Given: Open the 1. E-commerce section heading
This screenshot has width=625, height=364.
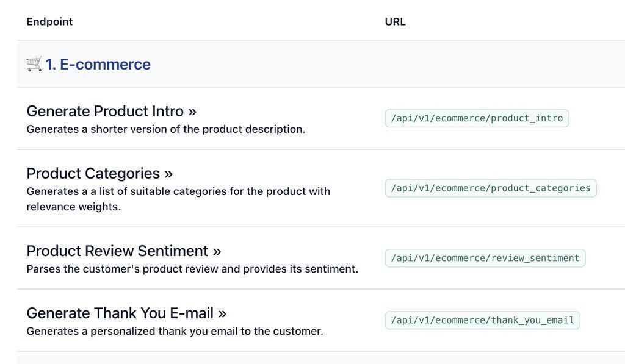Looking at the screenshot, I should [x=98, y=65].
